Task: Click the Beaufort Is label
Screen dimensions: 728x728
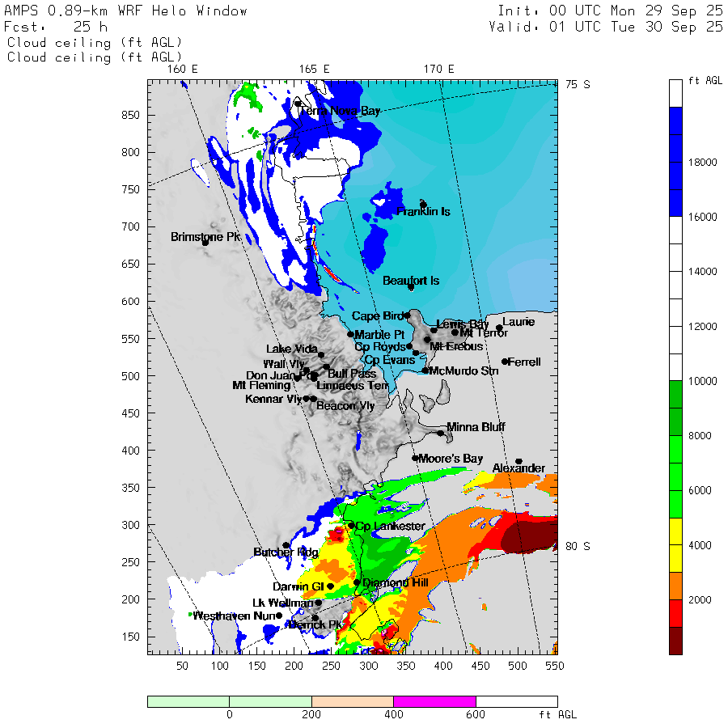Action: [411, 281]
